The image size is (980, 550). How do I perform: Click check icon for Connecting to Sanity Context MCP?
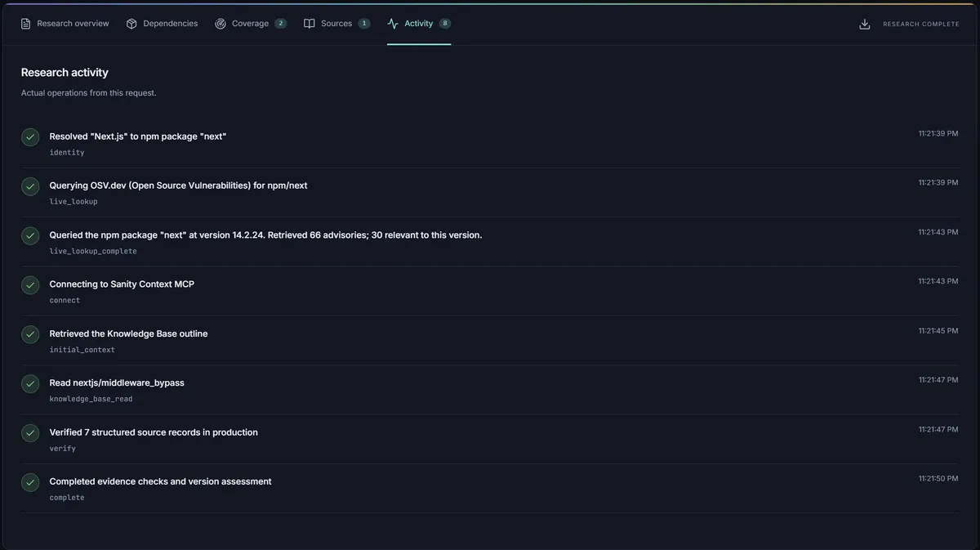(x=30, y=285)
